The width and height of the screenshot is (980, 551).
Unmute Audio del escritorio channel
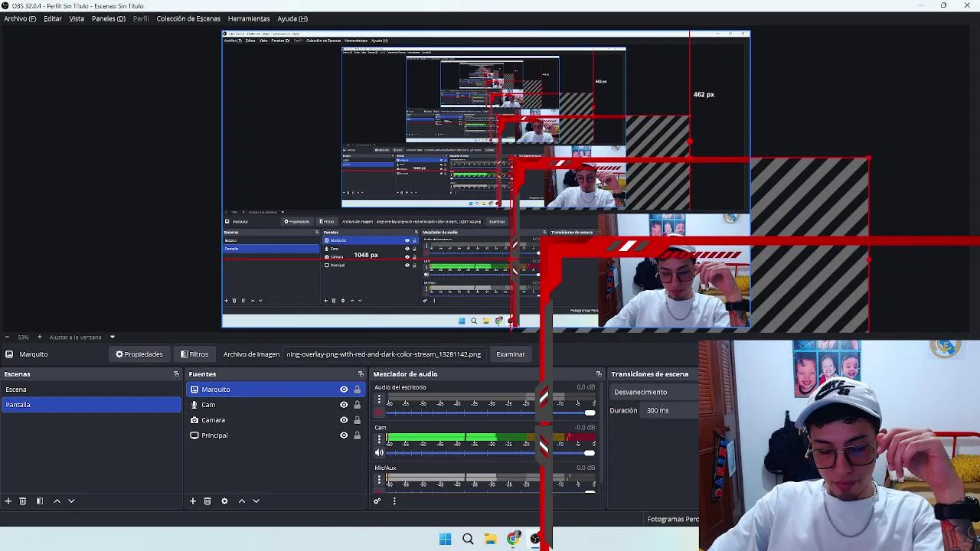[x=379, y=412]
